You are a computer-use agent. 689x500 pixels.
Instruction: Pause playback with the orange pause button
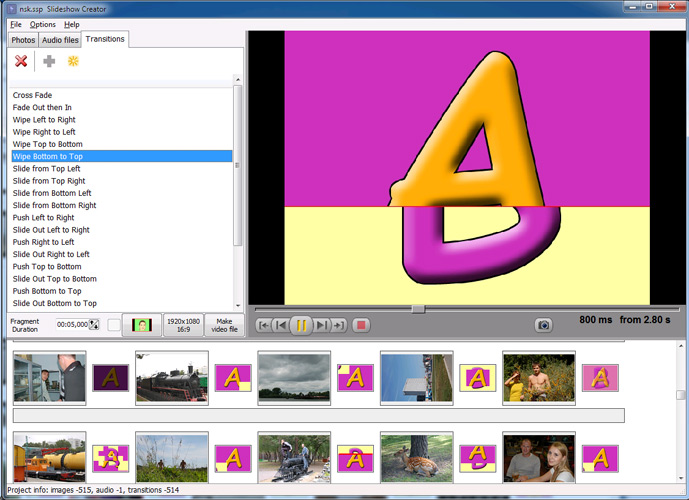pos(301,325)
